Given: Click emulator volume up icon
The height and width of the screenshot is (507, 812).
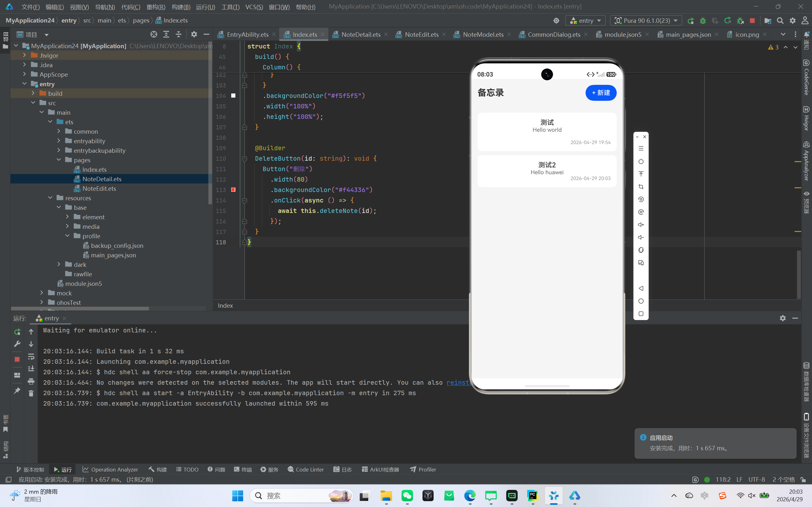Looking at the screenshot, I should (641, 225).
